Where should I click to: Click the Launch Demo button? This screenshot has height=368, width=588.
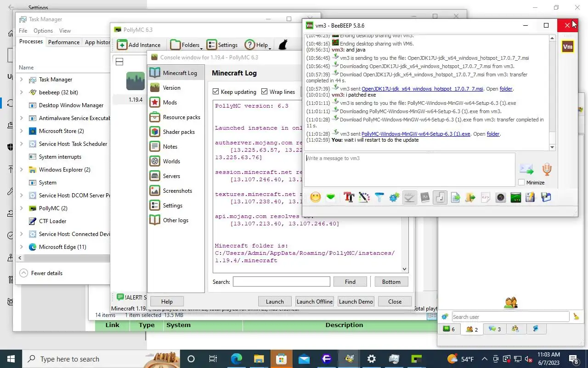356,302
